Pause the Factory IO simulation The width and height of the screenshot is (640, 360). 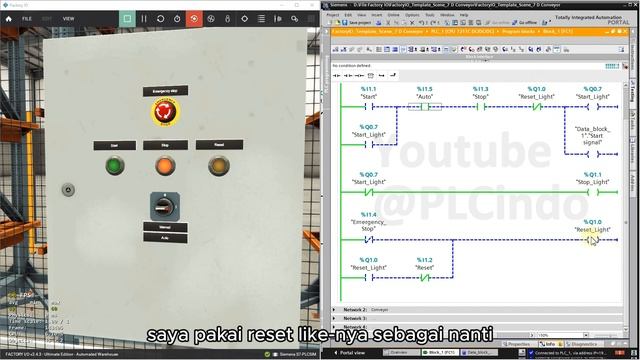[x=144, y=19]
